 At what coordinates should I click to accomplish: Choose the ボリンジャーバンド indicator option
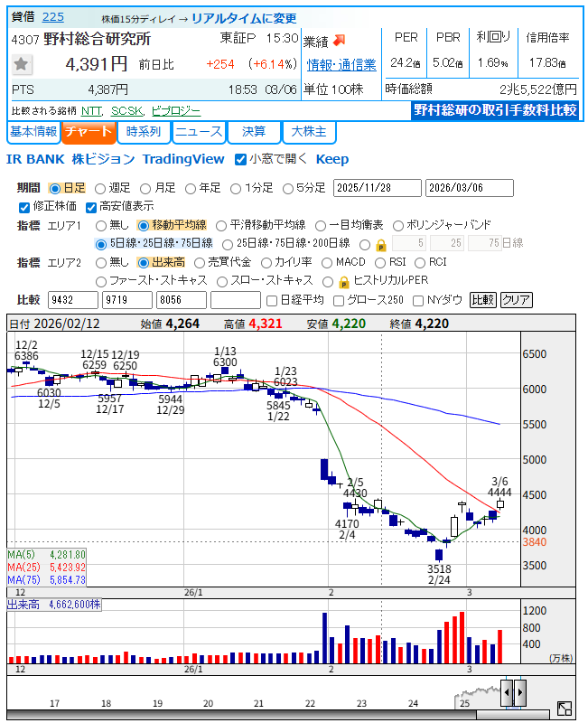(x=398, y=225)
